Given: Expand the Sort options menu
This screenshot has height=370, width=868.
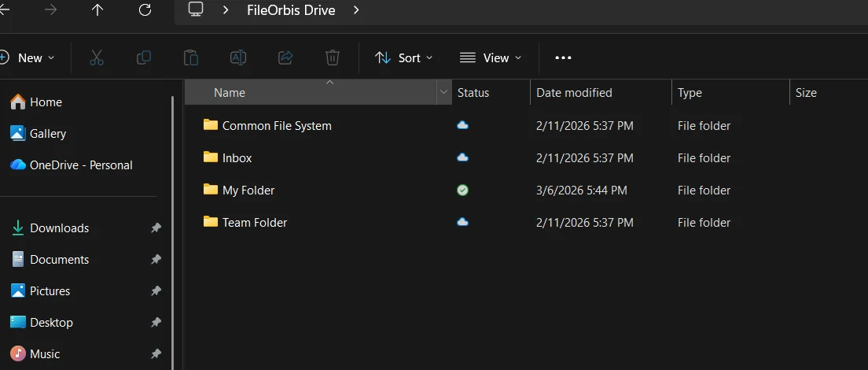Looking at the screenshot, I should coord(403,57).
